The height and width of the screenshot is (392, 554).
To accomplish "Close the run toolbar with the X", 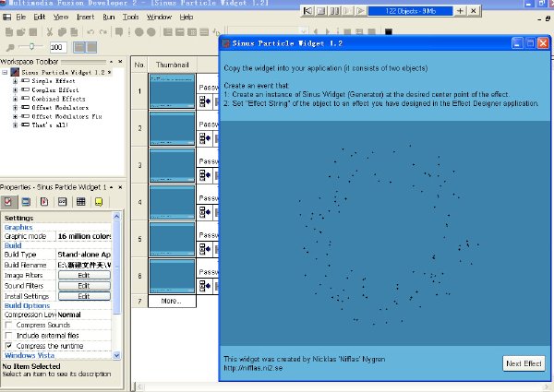I will 474,11.
